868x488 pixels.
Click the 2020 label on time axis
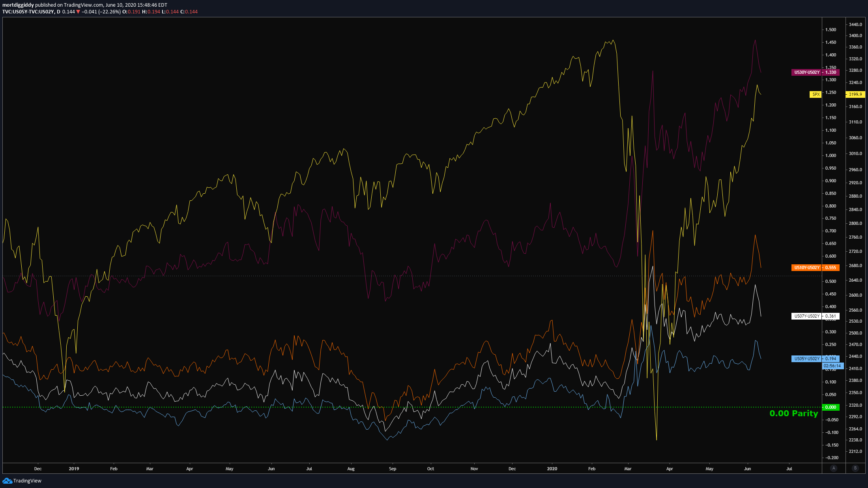click(552, 469)
